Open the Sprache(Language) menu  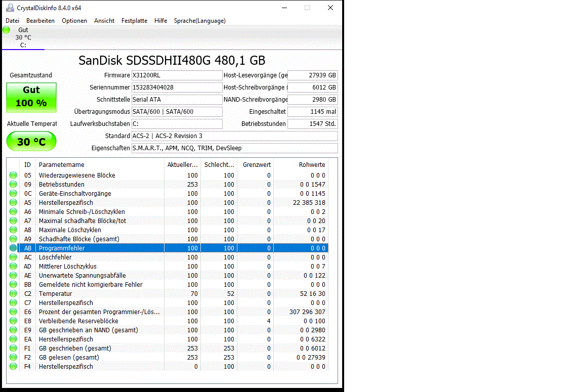(200, 21)
